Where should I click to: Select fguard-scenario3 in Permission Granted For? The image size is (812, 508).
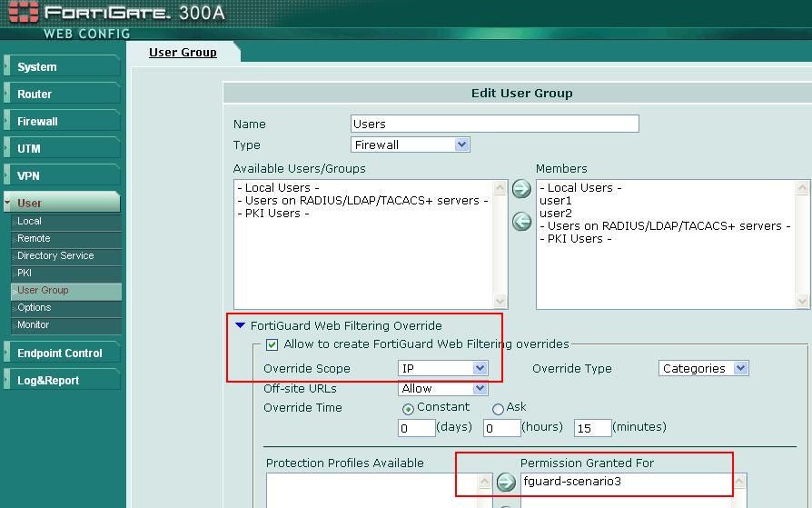tap(572, 482)
